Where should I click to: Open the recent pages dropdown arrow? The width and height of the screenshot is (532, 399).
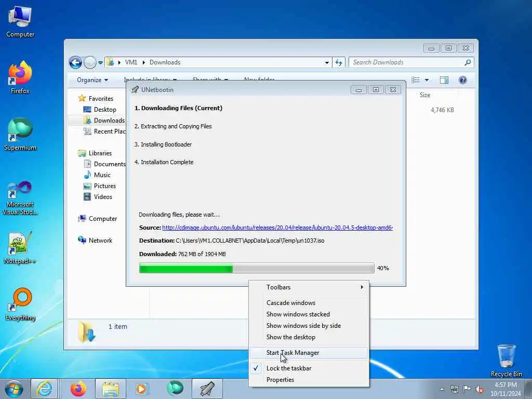coord(100,63)
